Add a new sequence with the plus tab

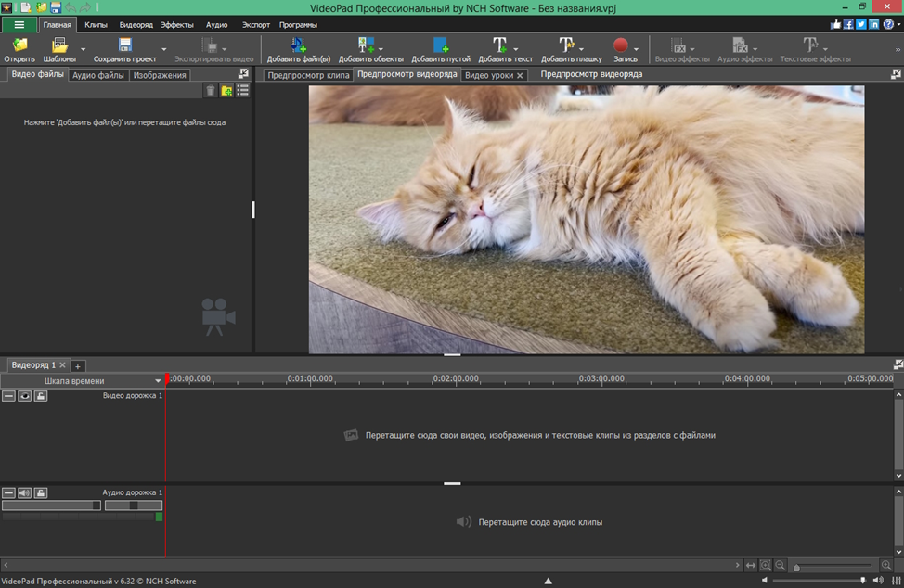pos(79,366)
